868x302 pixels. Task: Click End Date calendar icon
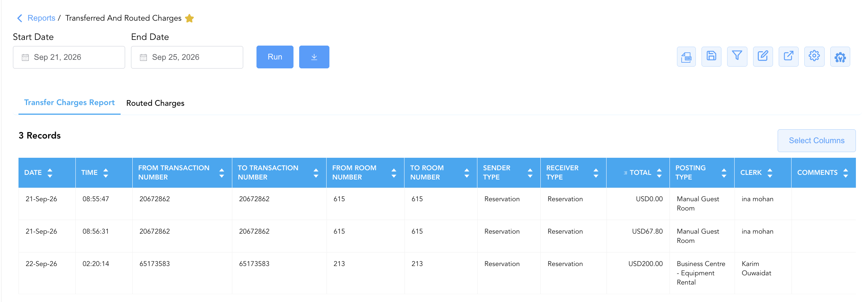[143, 57]
